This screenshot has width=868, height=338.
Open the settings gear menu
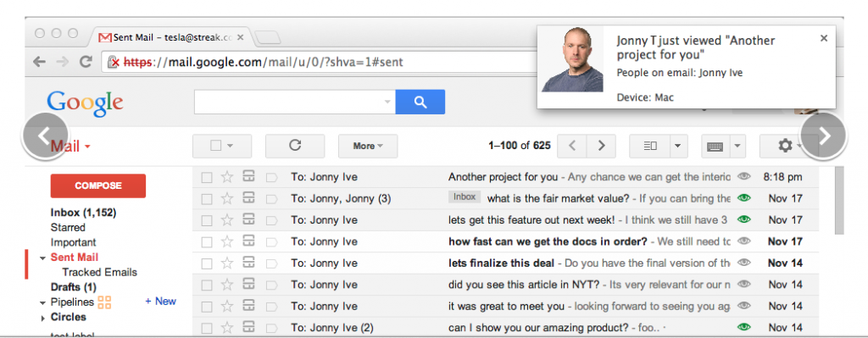785,146
